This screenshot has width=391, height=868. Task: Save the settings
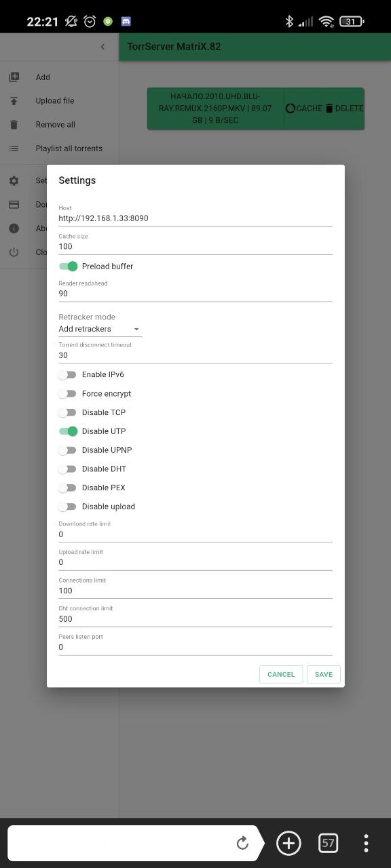[x=324, y=674]
